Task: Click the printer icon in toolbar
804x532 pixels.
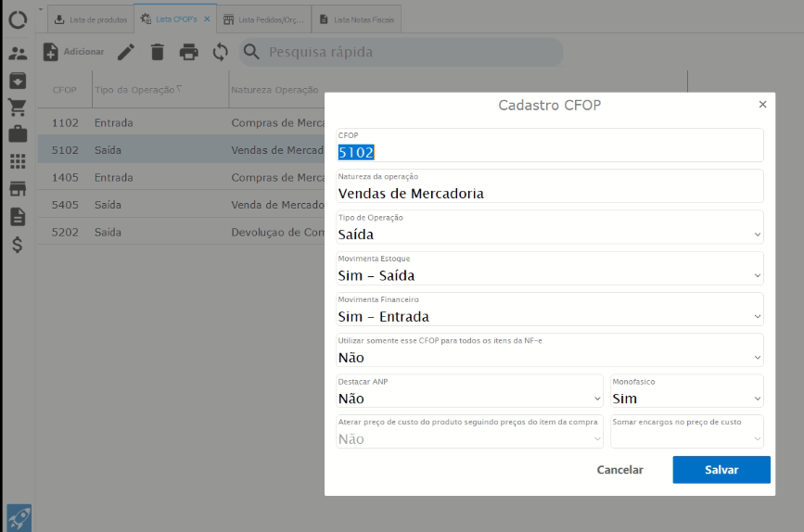Action: (x=189, y=52)
